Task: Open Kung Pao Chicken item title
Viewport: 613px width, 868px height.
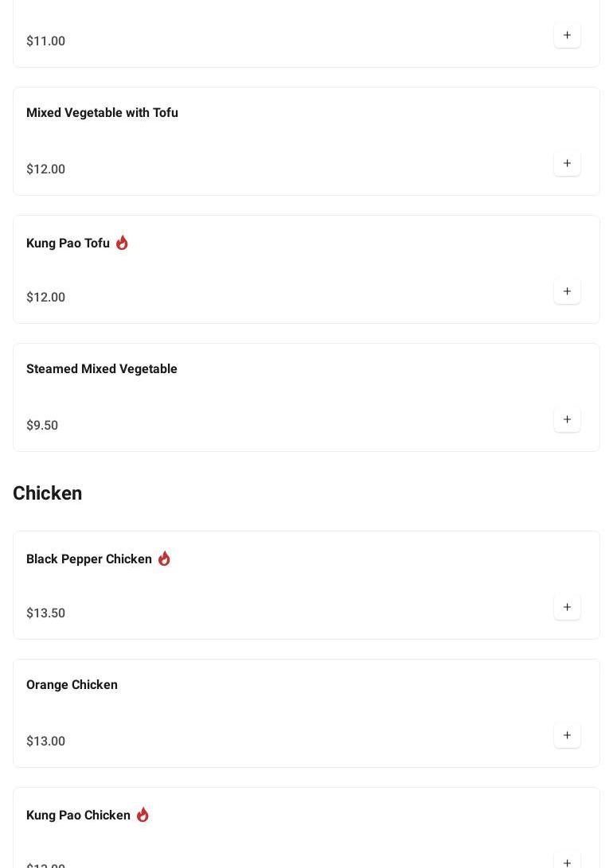Action: [78, 815]
